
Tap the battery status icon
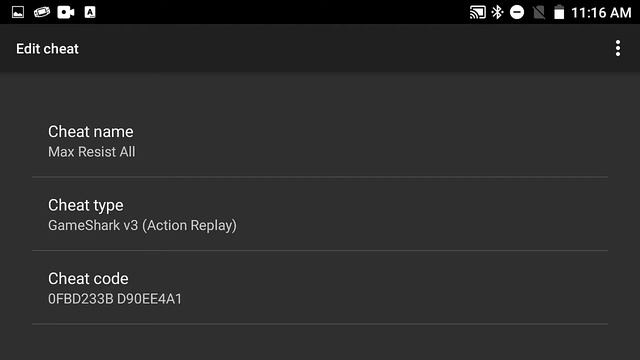coord(559,12)
